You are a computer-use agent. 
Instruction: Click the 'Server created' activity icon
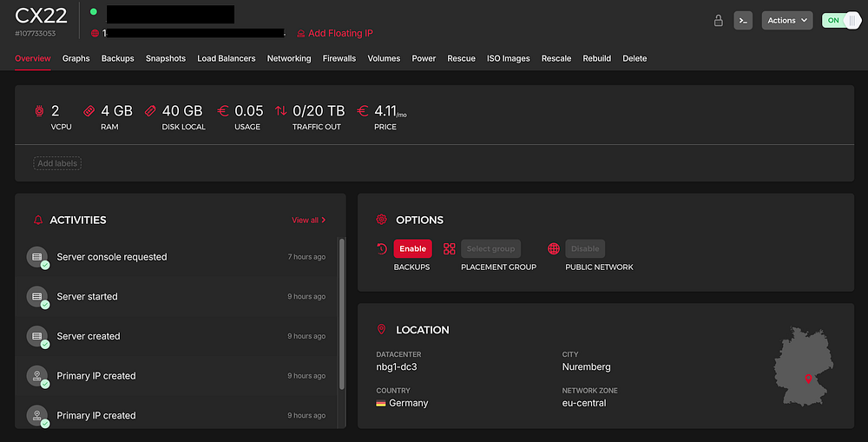37,336
